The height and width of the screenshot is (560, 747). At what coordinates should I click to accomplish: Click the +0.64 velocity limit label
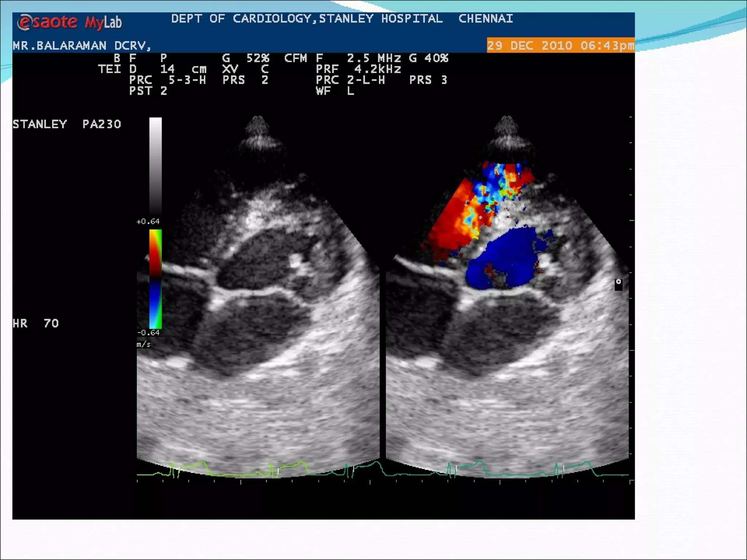[148, 221]
